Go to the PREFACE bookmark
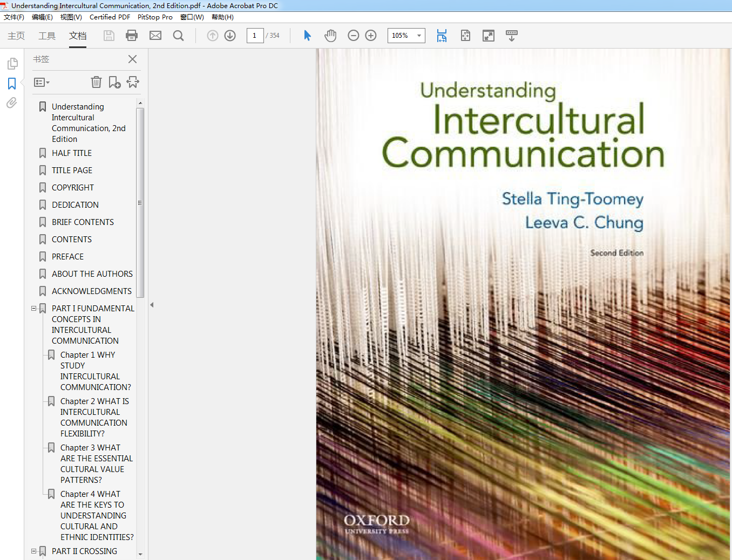 pyautogui.click(x=67, y=257)
